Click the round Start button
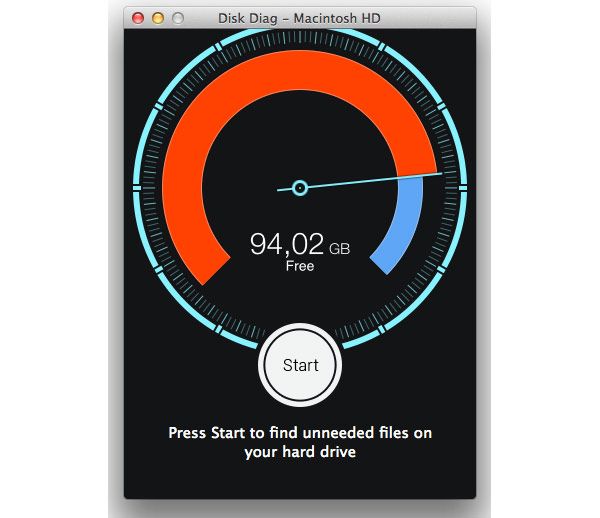600x518 pixels. pos(300,365)
